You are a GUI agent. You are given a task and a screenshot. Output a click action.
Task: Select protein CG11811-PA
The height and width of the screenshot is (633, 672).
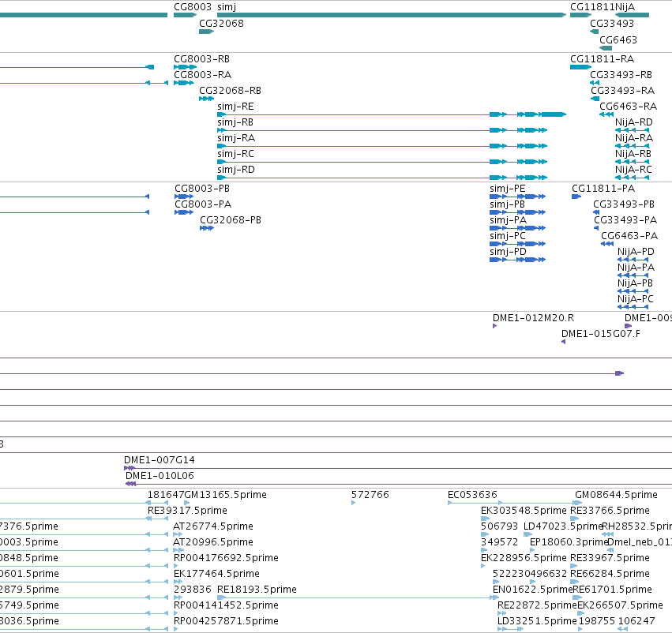coord(603,189)
